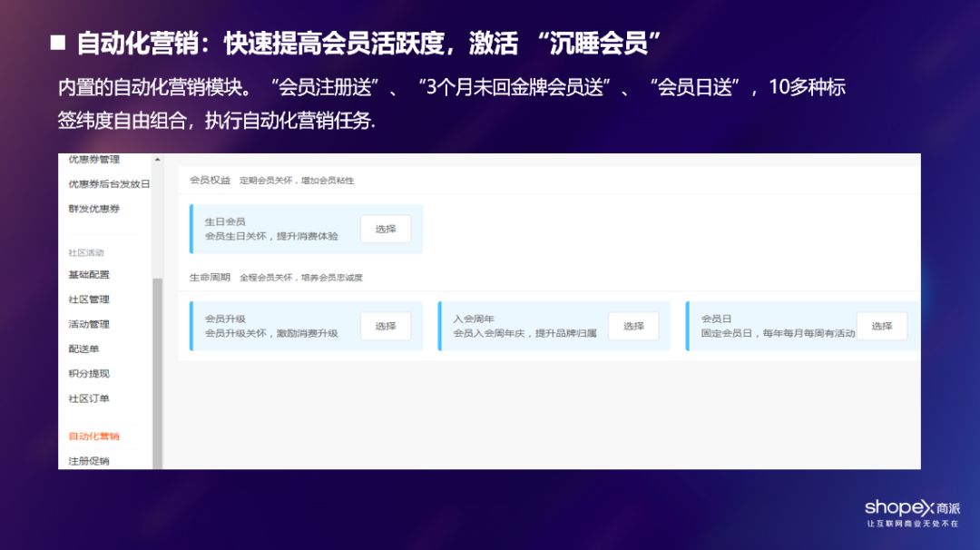Go to 社区管理 sidebar entry

click(x=89, y=300)
